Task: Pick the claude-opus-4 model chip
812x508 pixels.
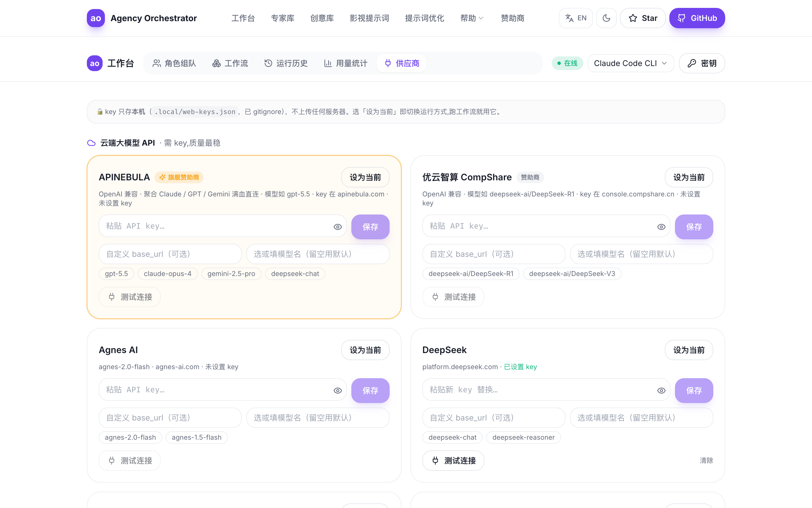Action: pos(167,273)
